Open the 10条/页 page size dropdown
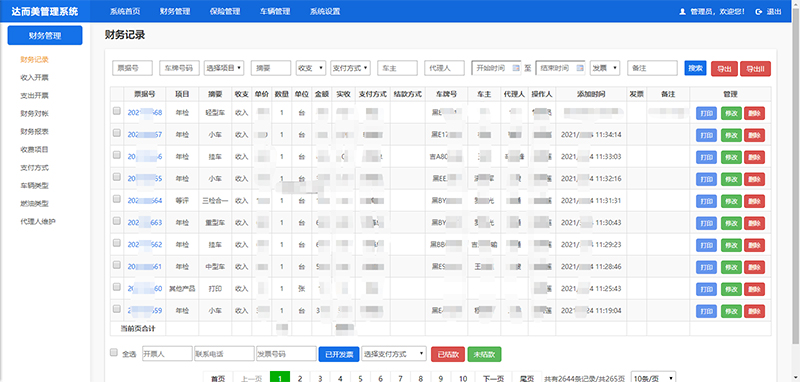Screen dimensions: 800x382 654,378
